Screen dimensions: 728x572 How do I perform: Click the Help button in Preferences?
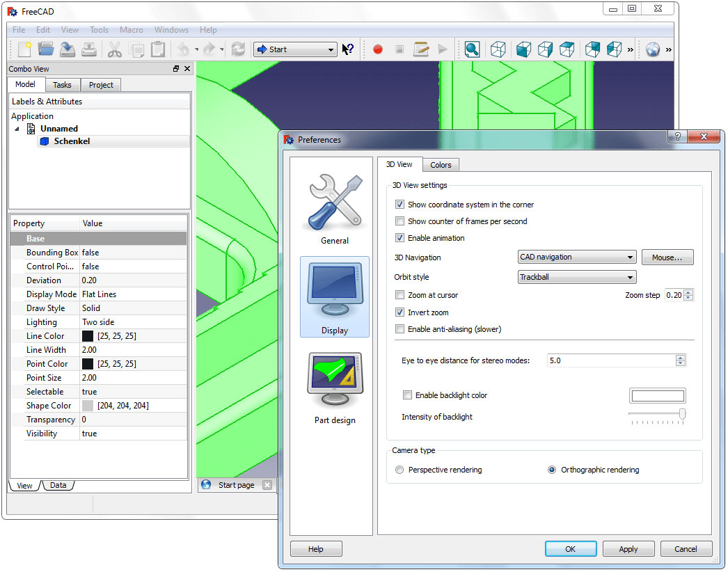pos(316,549)
